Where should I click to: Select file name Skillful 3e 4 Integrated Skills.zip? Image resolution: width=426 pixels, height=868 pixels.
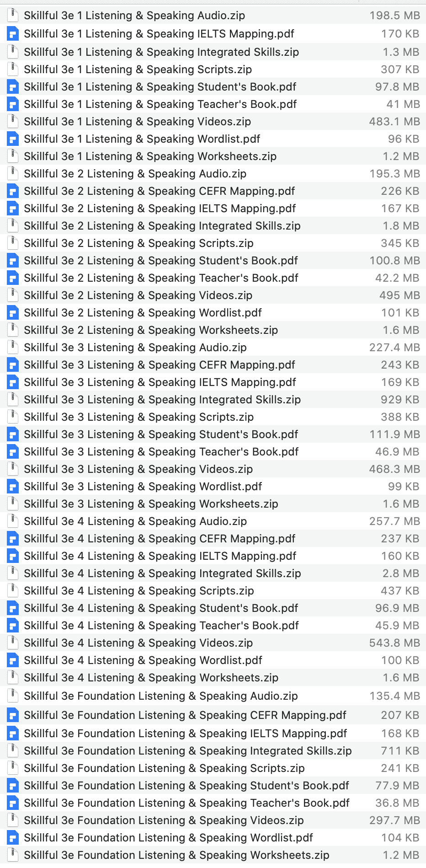click(x=162, y=573)
